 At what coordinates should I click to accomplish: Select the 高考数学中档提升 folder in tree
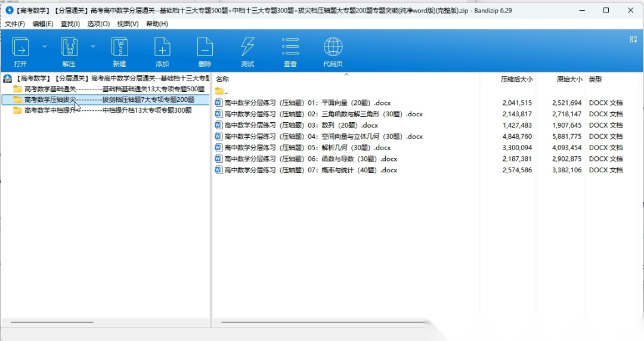point(107,110)
